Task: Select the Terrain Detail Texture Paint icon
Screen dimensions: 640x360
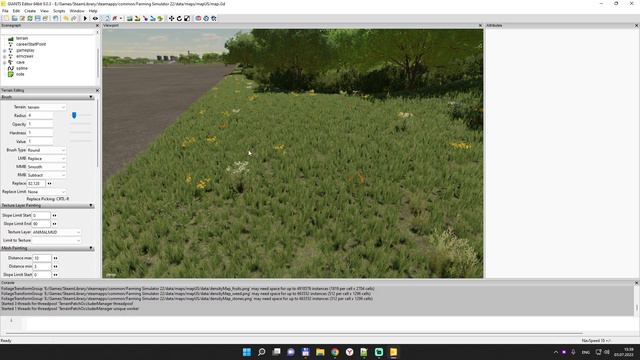Action: coord(138,18)
